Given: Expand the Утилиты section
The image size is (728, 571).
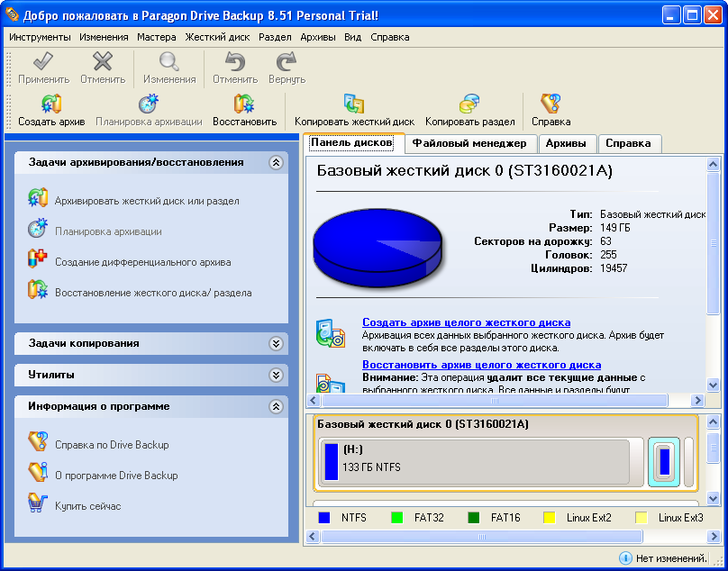Looking at the screenshot, I should (x=276, y=375).
